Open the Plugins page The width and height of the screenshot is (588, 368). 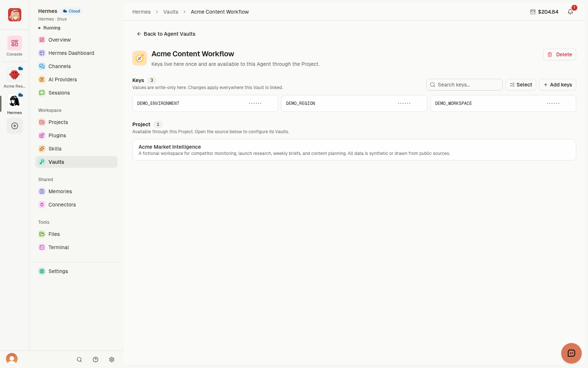[x=76, y=135]
